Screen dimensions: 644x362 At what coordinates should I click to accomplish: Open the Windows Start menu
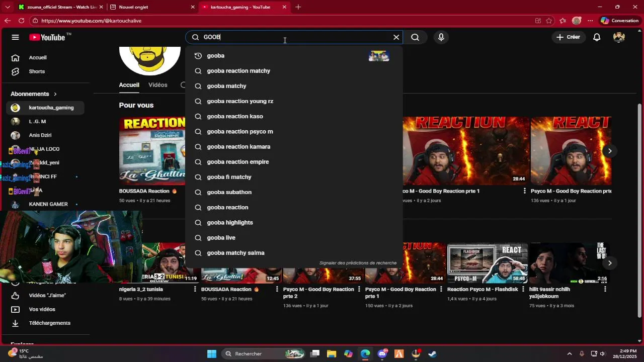[x=212, y=354]
